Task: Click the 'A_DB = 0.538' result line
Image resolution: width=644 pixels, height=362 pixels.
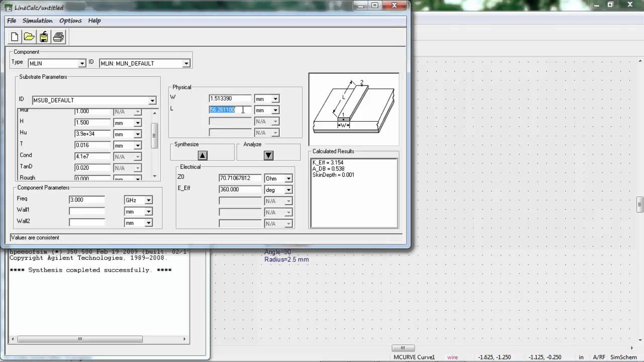Action: pyautogui.click(x=329, y=169)
